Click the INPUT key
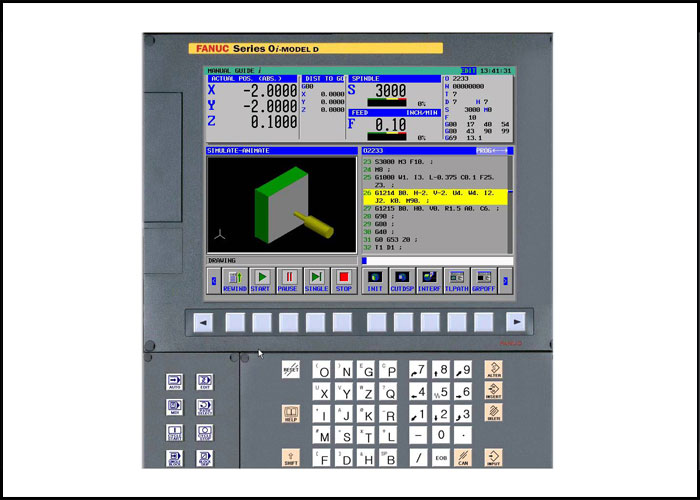This screenshot has width=700, height=500. pos(494,458)
